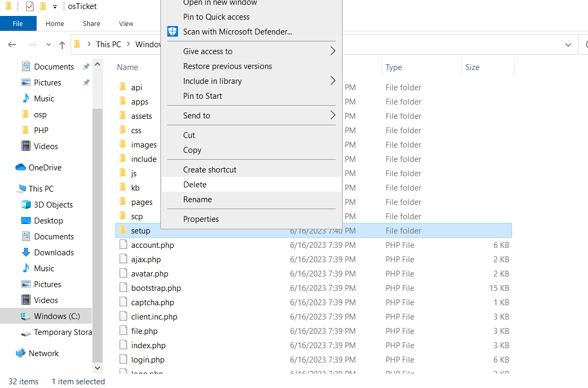Click the Properties quick access icon in title bar
This screenshot has width=588, height=388.
pyautogui.click(x=30, y=6)
